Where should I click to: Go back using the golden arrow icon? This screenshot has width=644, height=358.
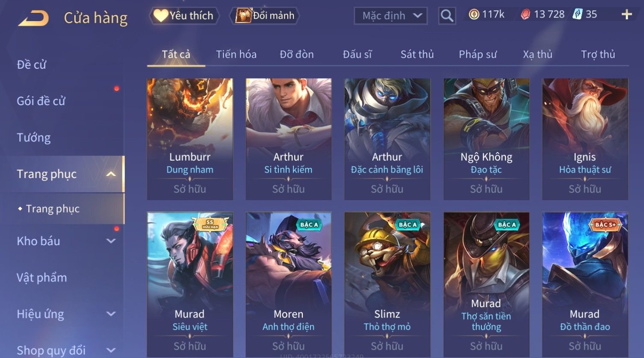point(33,18)
